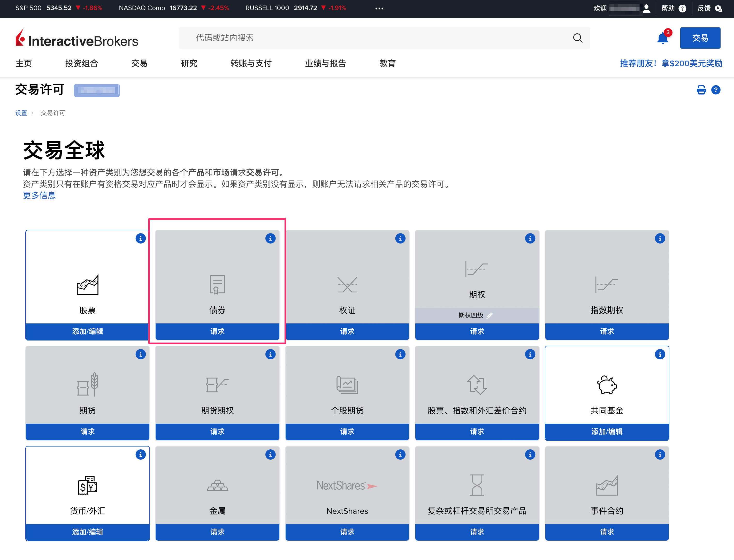Click the blue 交易 button
734x560 pixels.
point(700,38)
